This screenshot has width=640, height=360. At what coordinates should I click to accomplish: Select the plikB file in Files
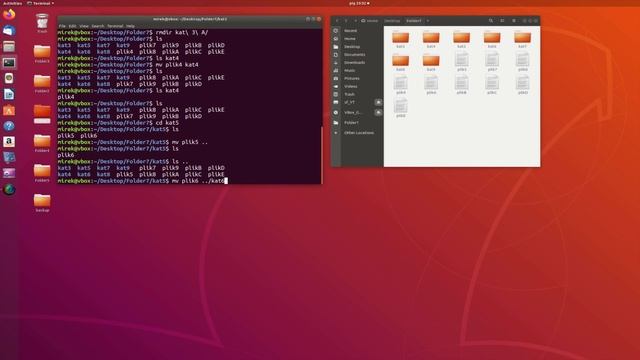pyautogui.click(x=462, y=85)
